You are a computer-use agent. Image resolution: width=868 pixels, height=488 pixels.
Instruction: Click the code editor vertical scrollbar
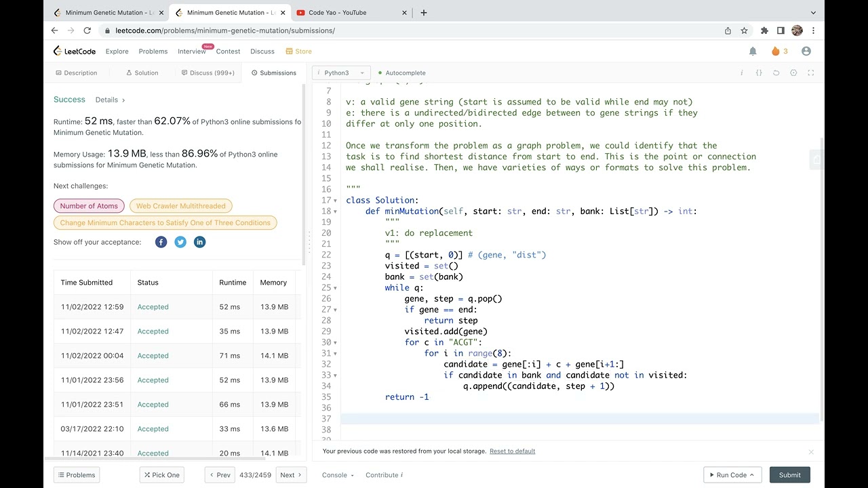coord(821,278)
